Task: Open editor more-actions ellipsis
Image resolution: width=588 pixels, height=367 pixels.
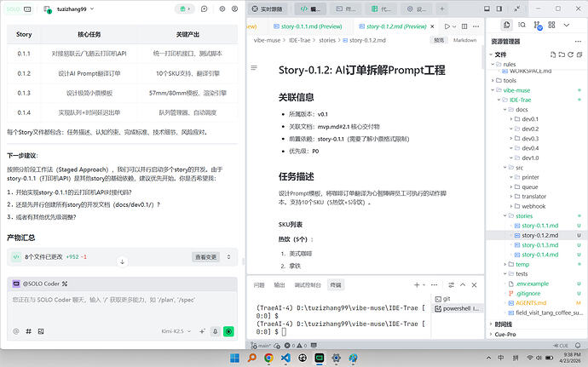Action: [x=476, y=26]
